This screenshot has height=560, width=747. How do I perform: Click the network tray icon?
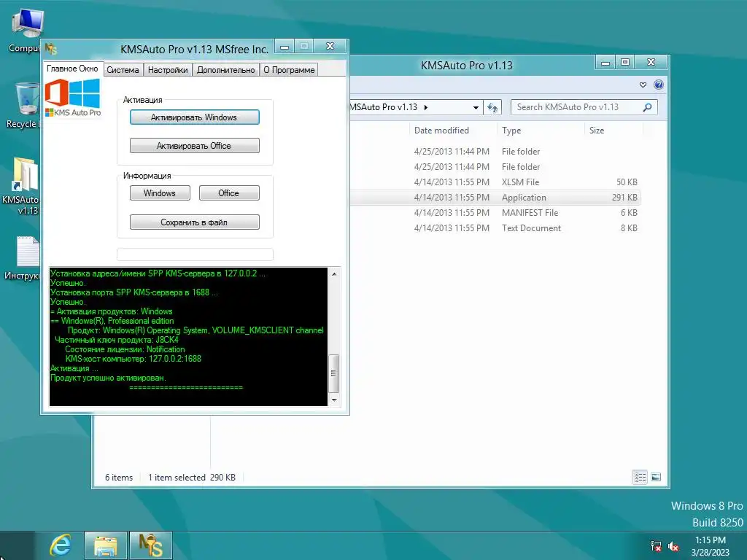click(656, 546)
